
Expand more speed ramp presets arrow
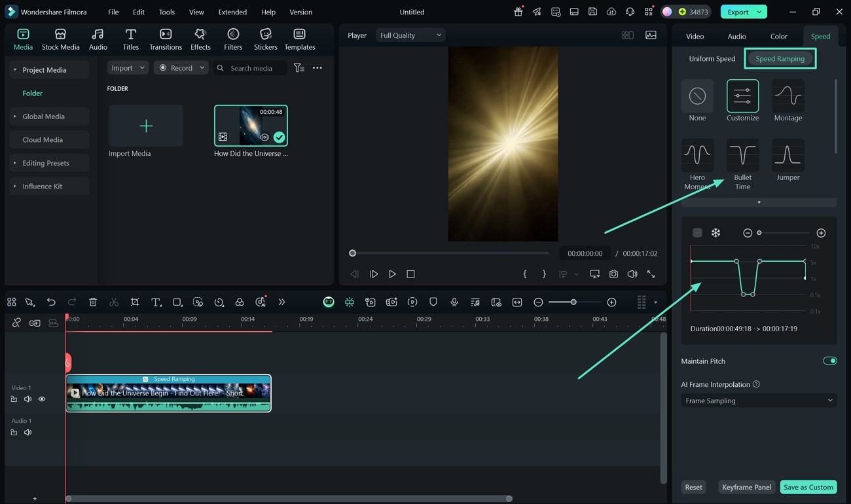759,202
